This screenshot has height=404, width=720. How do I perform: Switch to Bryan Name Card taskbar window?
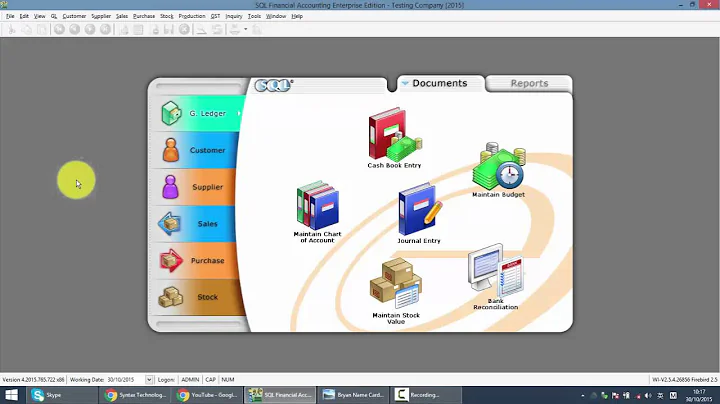pyautogui.click(x=353, y=395)
